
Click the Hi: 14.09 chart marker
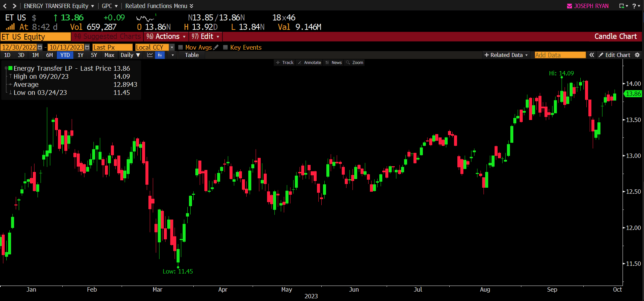[x=561, y=73]
